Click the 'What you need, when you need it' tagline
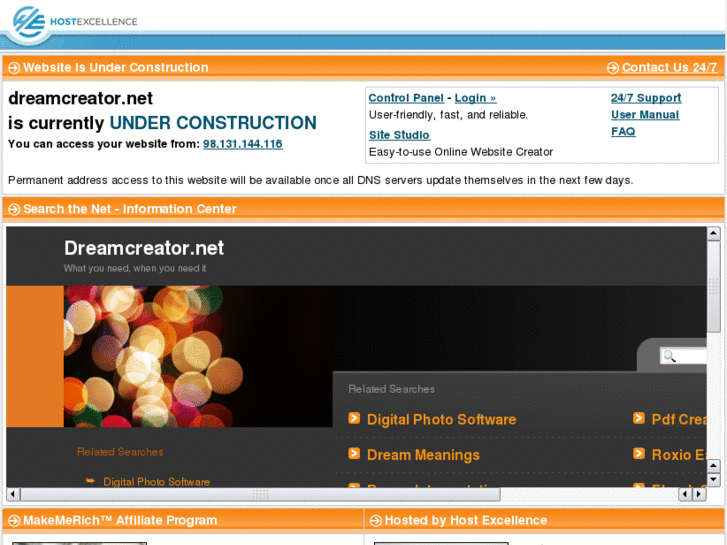This screenshot has height=545, width=727. point(135,268)
